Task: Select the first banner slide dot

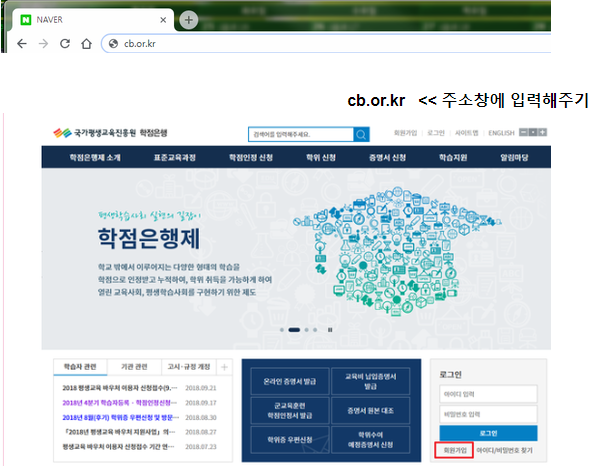Action: point(282,330)
